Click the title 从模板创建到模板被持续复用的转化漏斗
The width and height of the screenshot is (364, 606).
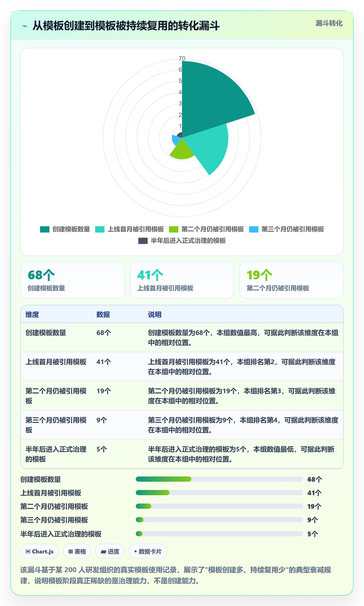(126, 26)
